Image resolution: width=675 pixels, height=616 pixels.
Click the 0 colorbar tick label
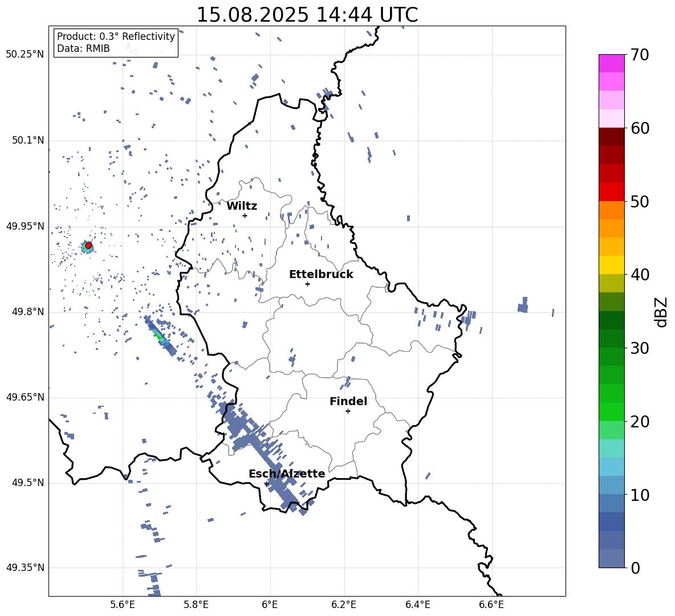(x=635, y=568)
